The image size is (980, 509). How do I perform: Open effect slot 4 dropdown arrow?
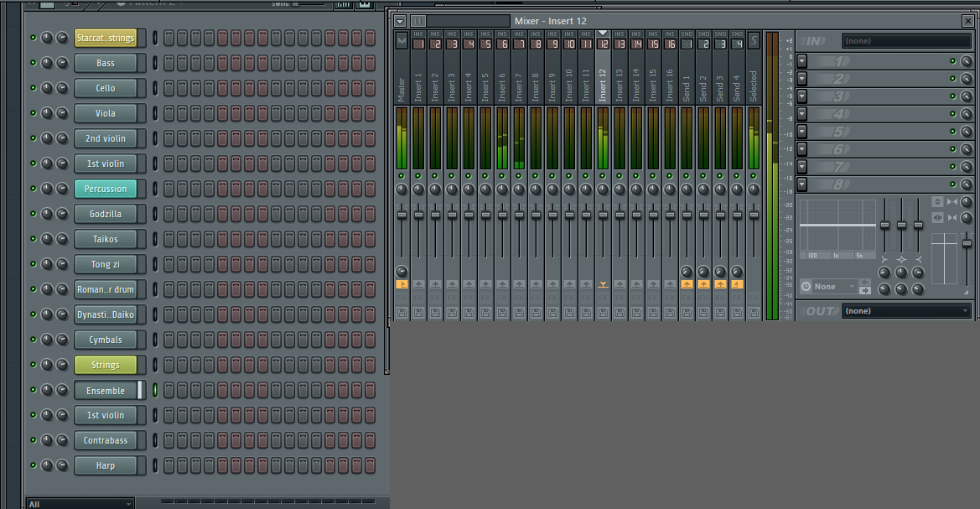click(802, 114)
